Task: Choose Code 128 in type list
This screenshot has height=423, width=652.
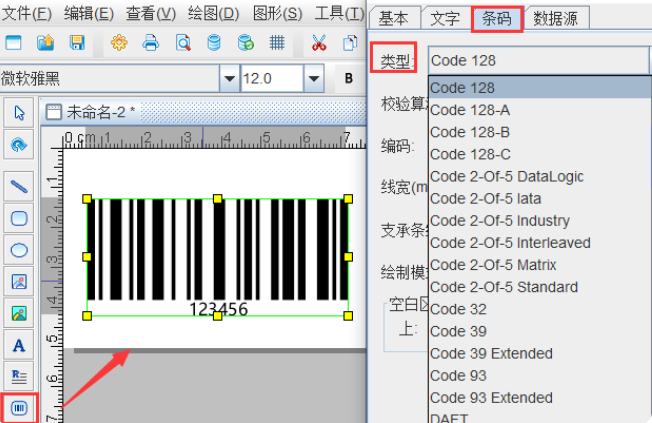Action: click(539, 88)
